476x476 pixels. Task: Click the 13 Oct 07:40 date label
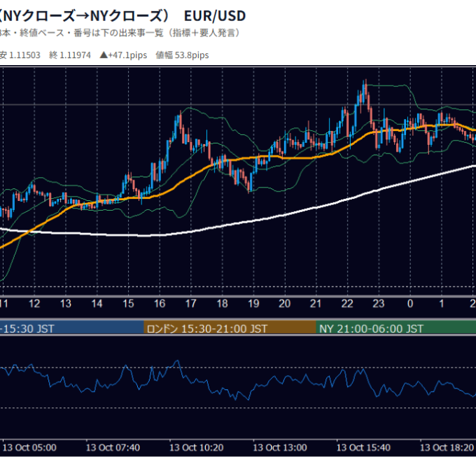point(113,448)
